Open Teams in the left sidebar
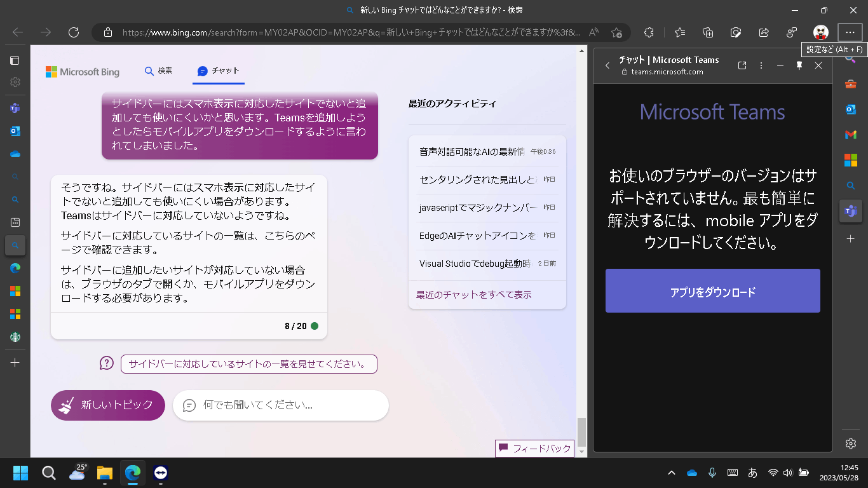The image size is (868, 488). (15, 108)
